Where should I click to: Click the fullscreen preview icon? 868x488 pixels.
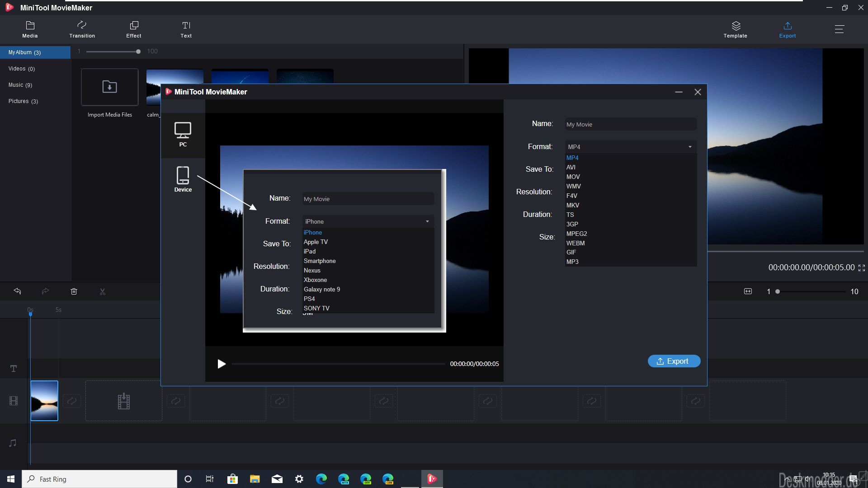(x=862, y=268)
